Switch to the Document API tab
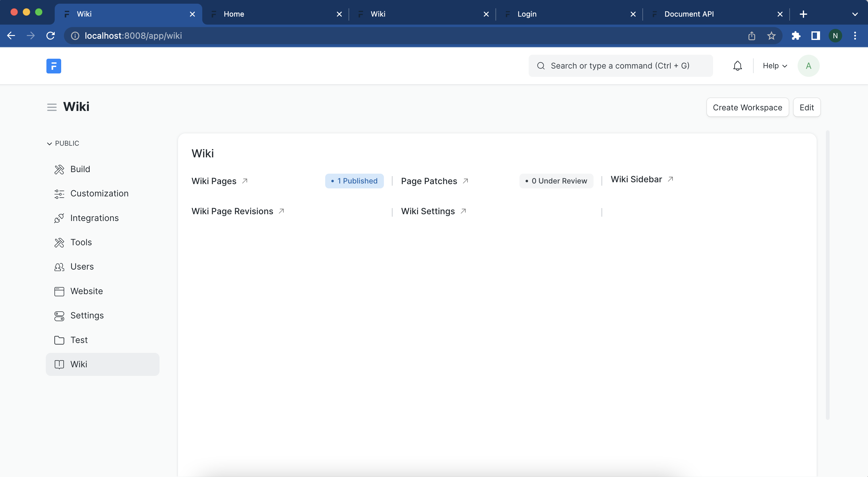The height and width of the screenshot is (477, 868). click(689, 14)
